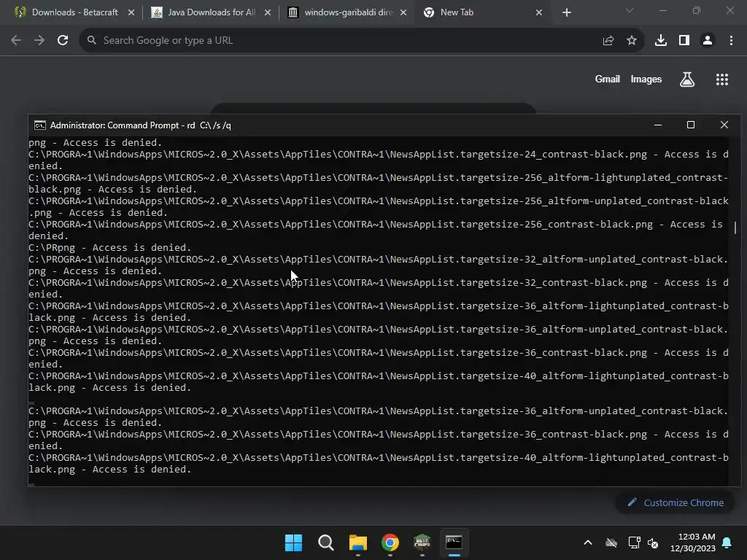Open the Google apps grid

pos(721,79)
